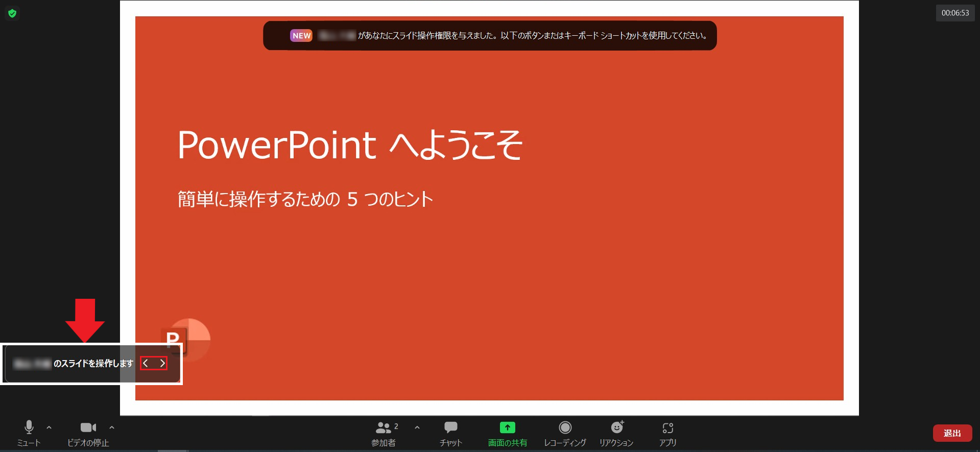
Task: Click the のスライドを操作します label
Action: [93, 363]
